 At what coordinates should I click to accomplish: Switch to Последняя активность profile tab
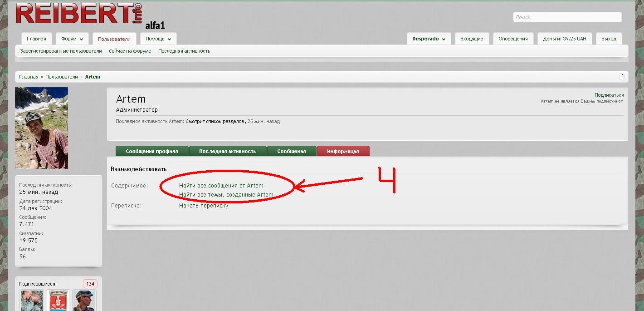(x=227, y=151)
